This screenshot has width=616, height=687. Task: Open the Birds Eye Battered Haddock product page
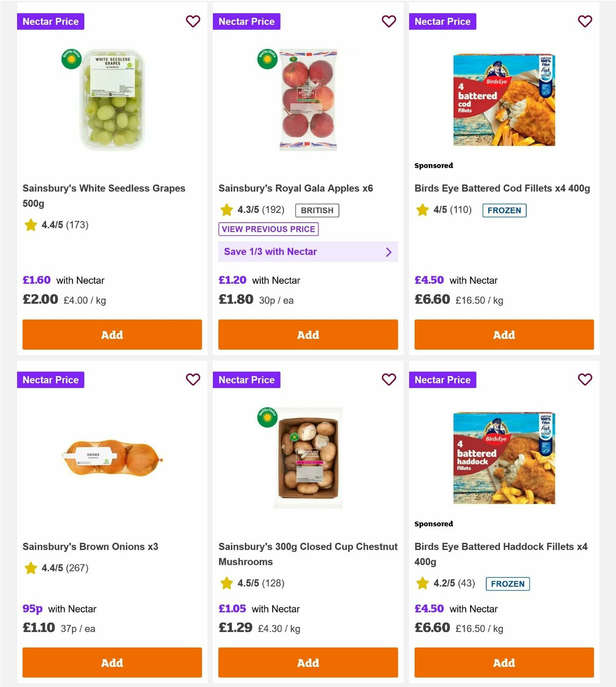pos(502,554)
